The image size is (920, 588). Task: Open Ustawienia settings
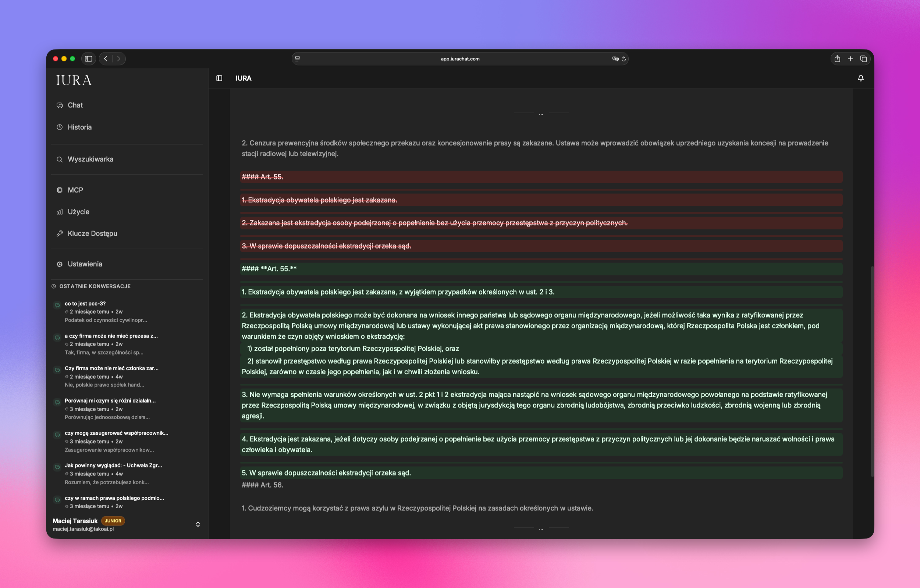(x=85, y=264)
